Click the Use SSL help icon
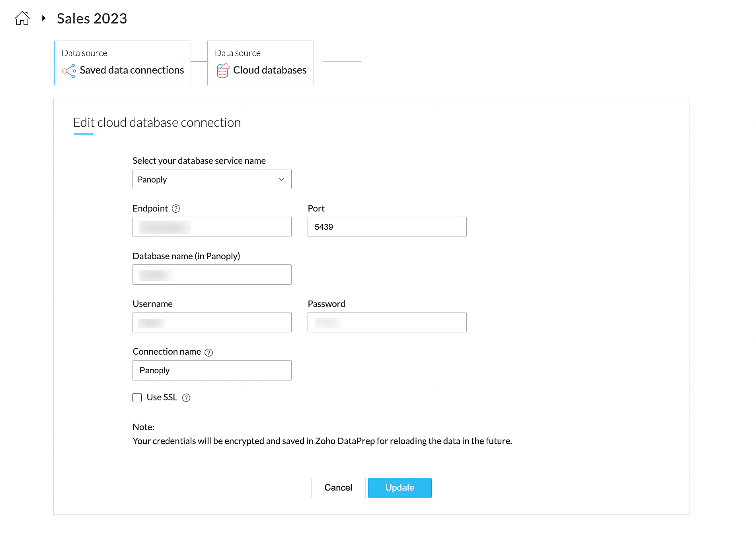The image size is (756, 555). coord(186,398)
